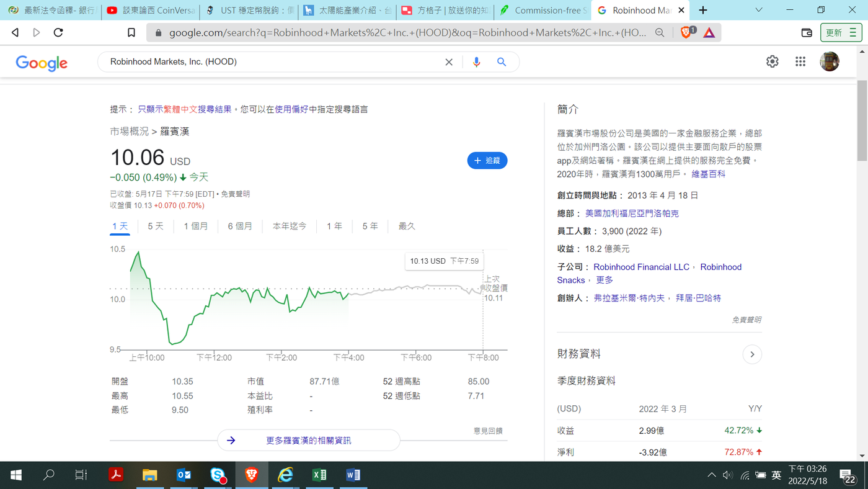Open the Google apps grid

800,61
